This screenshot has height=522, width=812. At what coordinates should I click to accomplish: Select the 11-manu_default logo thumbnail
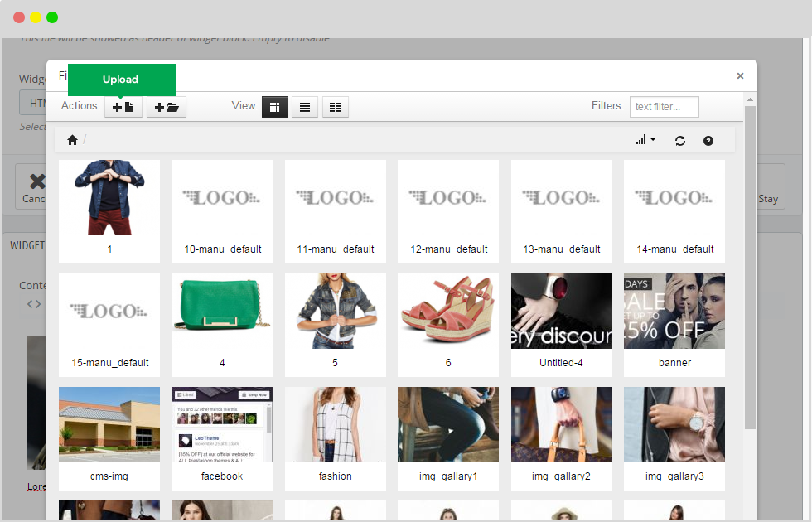[x=336, y=197]
